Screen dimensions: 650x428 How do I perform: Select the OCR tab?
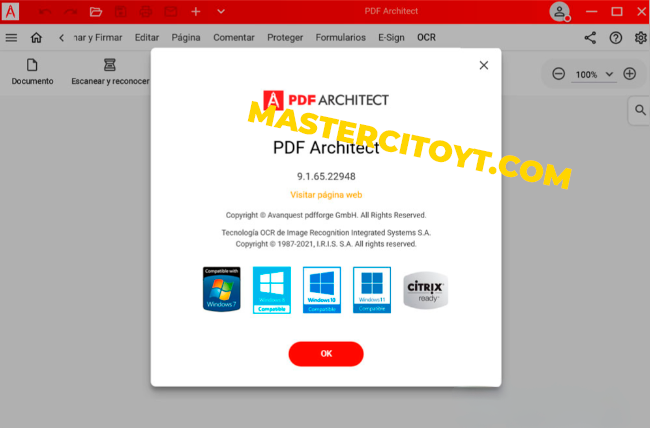coord(426,38)
